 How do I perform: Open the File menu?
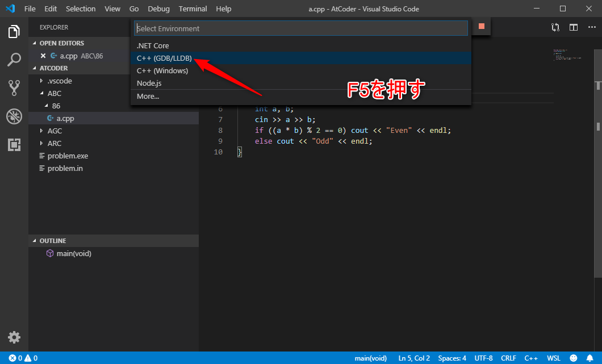30,9
